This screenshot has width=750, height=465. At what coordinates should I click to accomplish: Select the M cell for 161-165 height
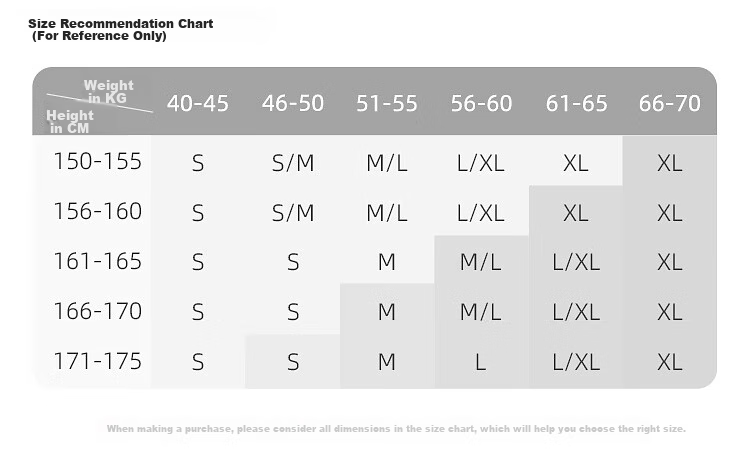pos(386,262)
